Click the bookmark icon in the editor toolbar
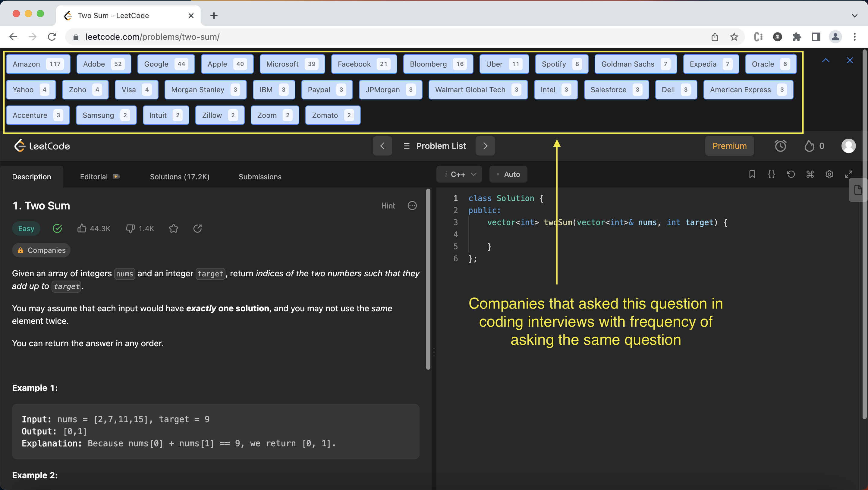Screen dimensions: 868x490 [x=752, y=174]
